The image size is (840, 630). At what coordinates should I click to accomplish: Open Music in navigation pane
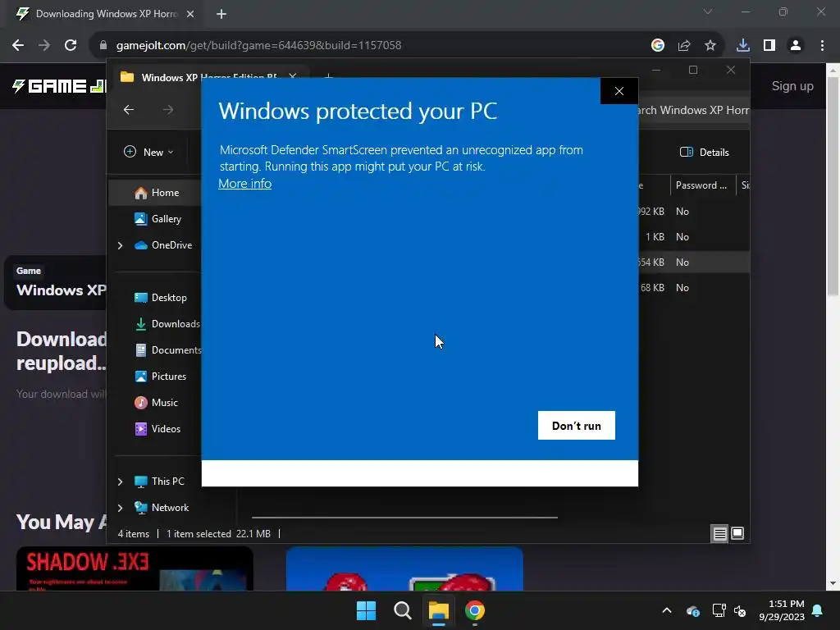[157, 402]
